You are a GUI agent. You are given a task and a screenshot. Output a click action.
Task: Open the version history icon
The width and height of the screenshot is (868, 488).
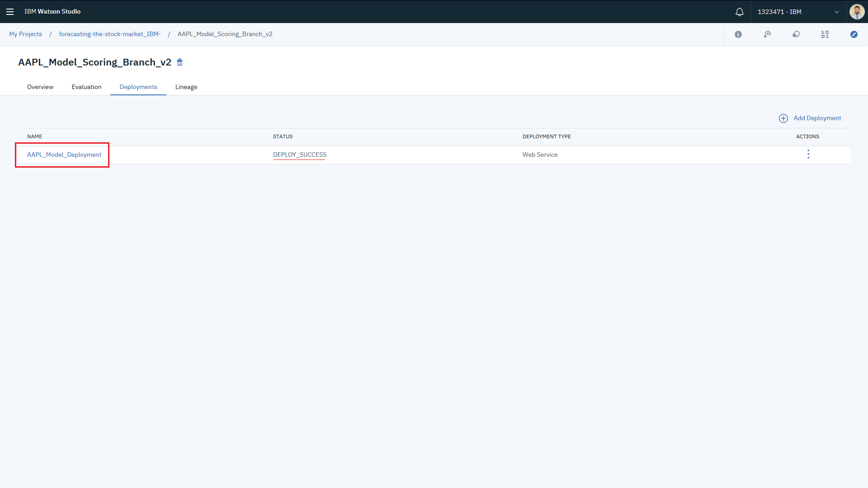(767, 34)
